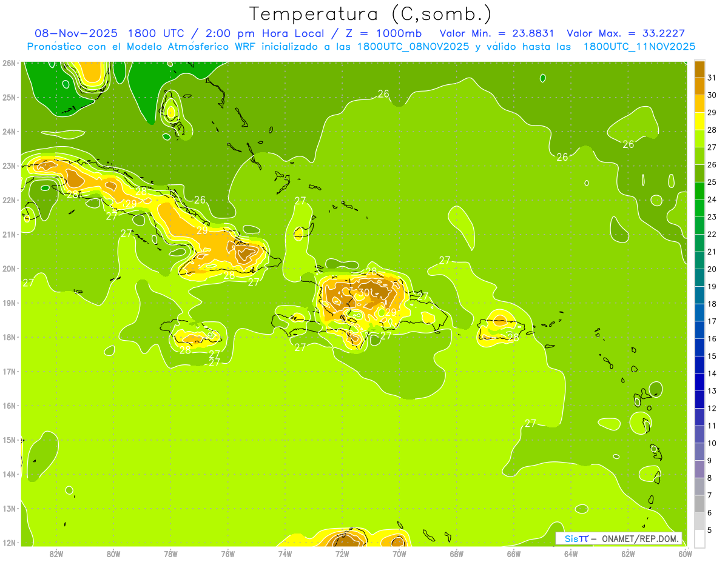The width and height of the screenshot is (728, 562).
Task: Click the valid-until time "1800UTC_11NOV2025"
Action: point(639,47)
